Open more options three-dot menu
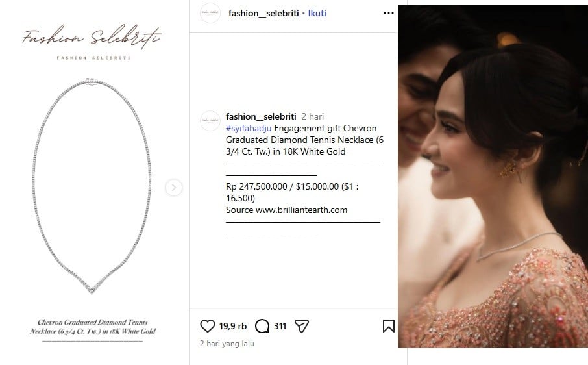The width and height of the screenshot is (588, 365). pos(389,13)
